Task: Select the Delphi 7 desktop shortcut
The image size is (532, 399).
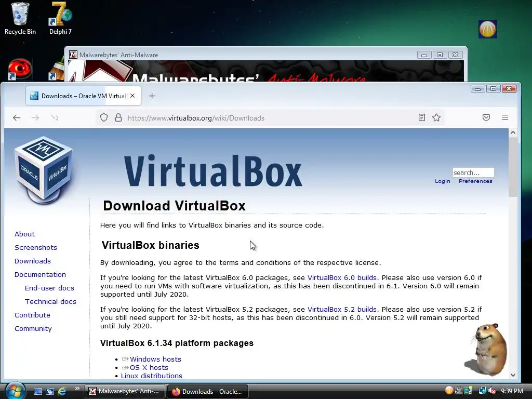Action: 60,19
